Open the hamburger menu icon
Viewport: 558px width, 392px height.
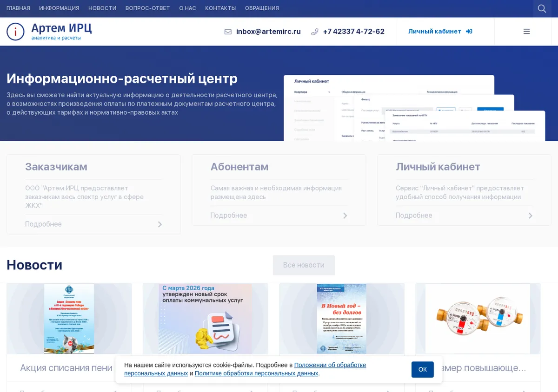click(x=526, y=32)
